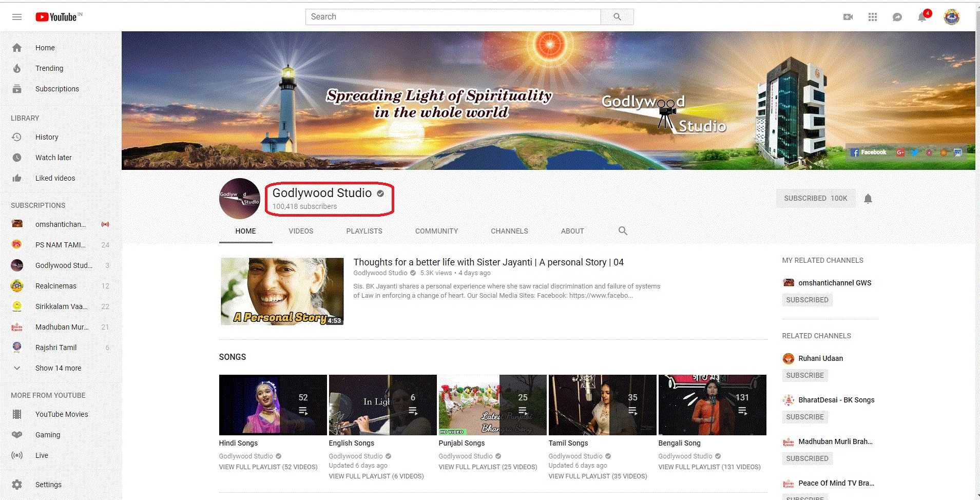Open Peace Of Mind TV Bra... channel
The height and width of the screenshot is (500, 980).
(836, 483)
